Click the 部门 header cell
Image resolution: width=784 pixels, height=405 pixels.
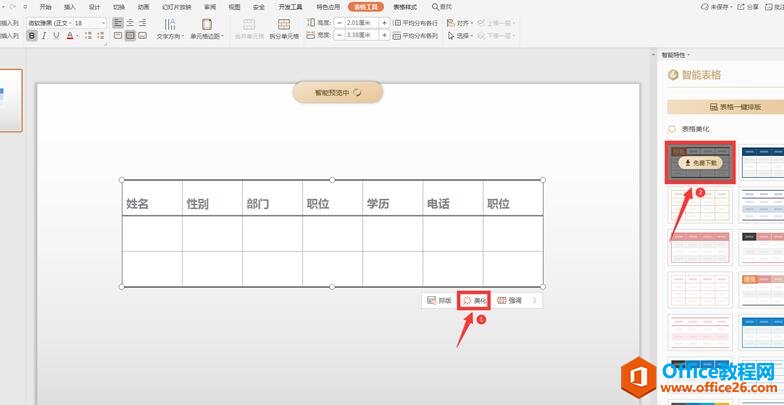point(272,198)
